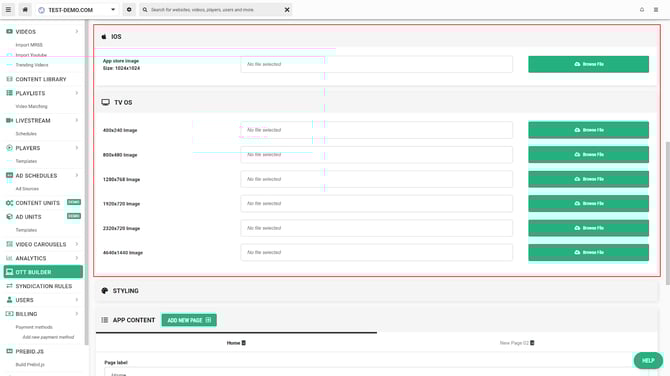
Task: Browse file for 1920x720 image
Action: click(588, 203)
